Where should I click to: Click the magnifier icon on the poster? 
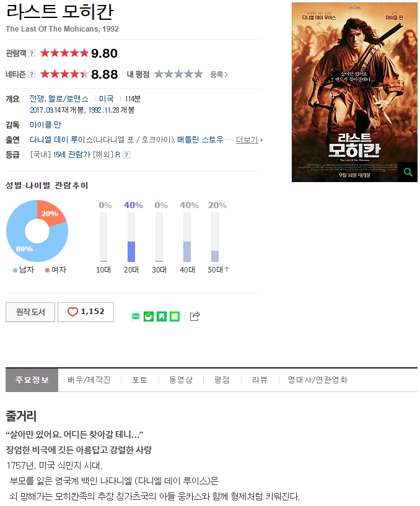click(408, 172)
